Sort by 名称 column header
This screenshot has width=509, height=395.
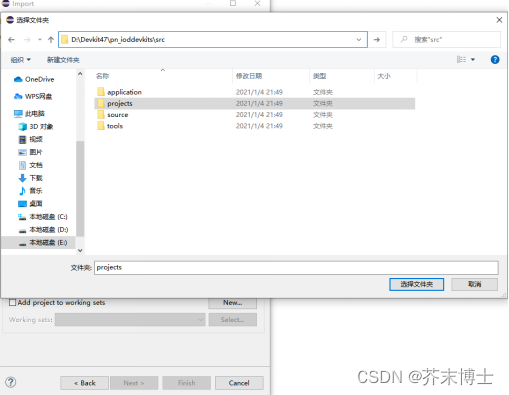point(103,76)
